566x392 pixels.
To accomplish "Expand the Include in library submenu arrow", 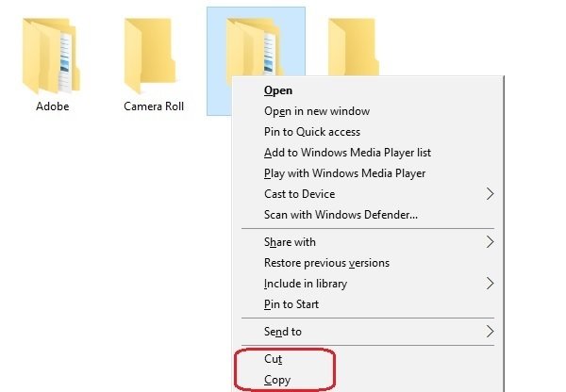I will (x=490, y=284).
